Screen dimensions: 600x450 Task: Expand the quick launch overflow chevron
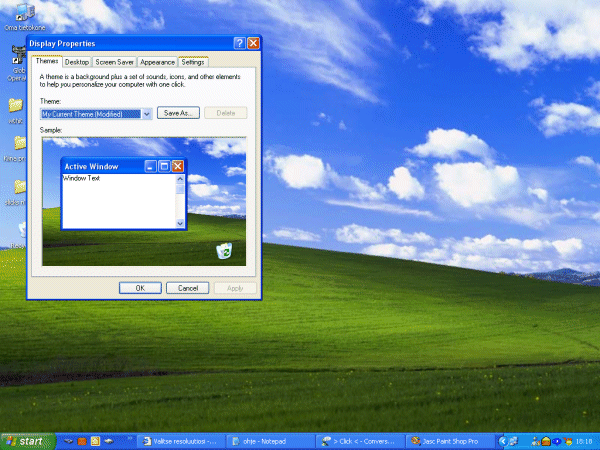pos(130,438)
